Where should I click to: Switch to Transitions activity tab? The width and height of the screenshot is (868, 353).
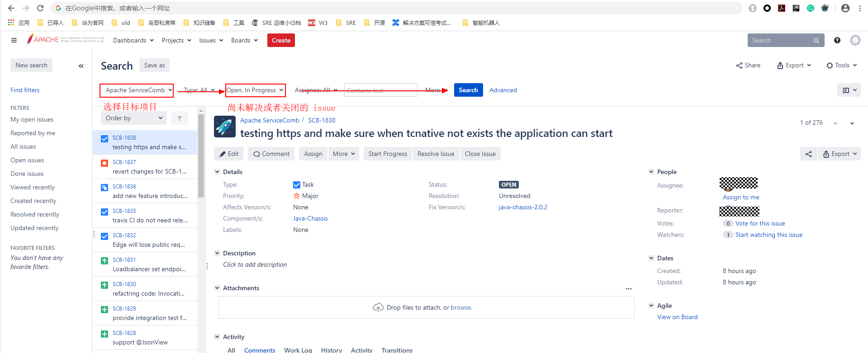click(x=397, y=350)
